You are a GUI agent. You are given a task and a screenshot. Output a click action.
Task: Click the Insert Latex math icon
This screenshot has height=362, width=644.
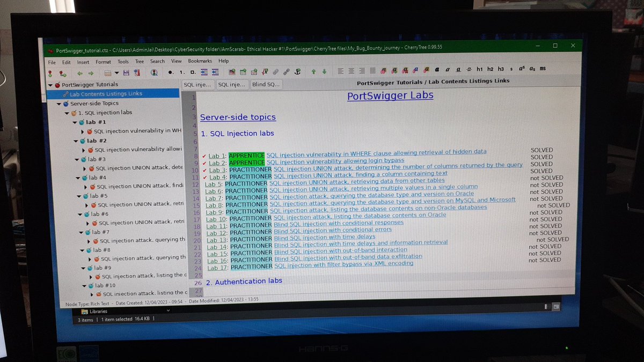[264, 71]
